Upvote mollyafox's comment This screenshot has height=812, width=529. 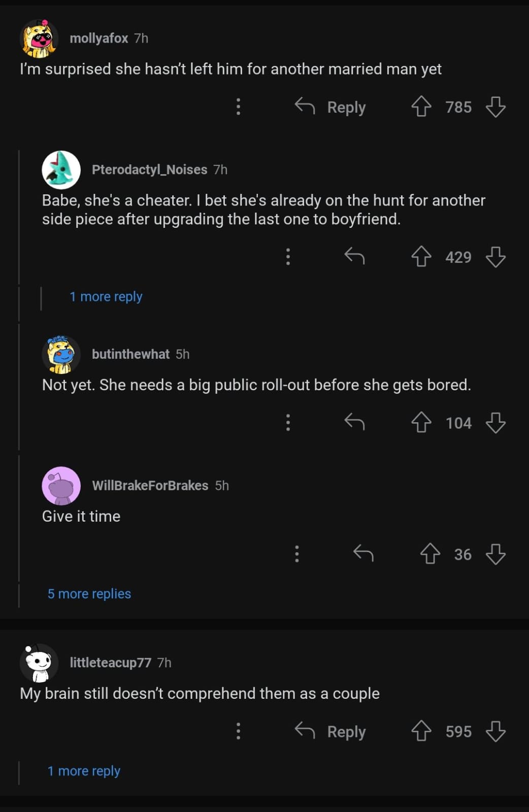pyautogui.click(x=421, y=107)
